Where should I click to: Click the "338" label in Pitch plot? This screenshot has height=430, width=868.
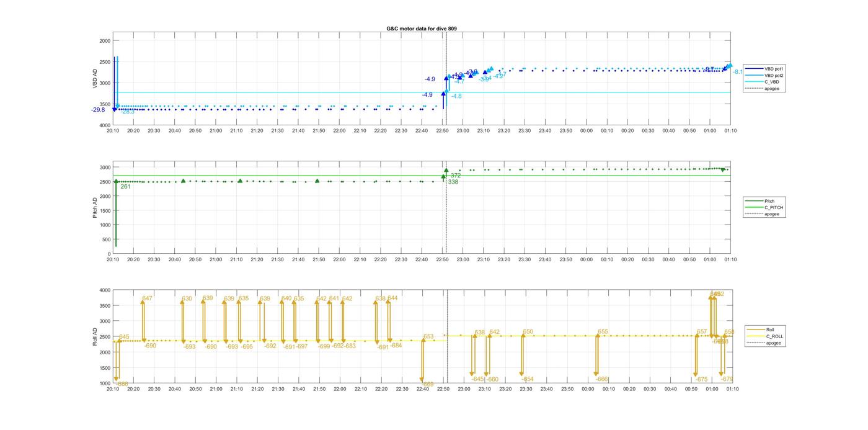point(453,182)
